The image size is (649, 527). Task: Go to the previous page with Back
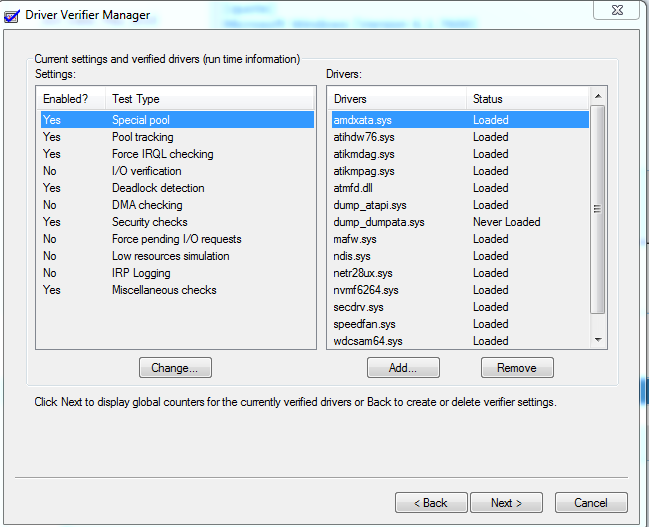(431, 503)
